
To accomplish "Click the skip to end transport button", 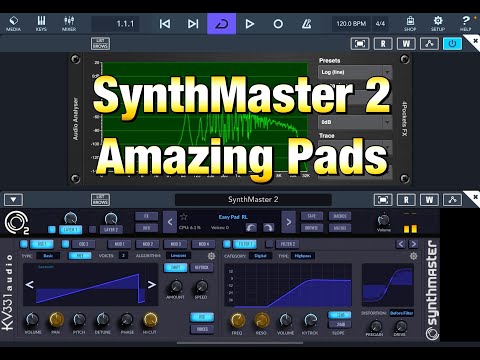I will click(x=193, y=24).
